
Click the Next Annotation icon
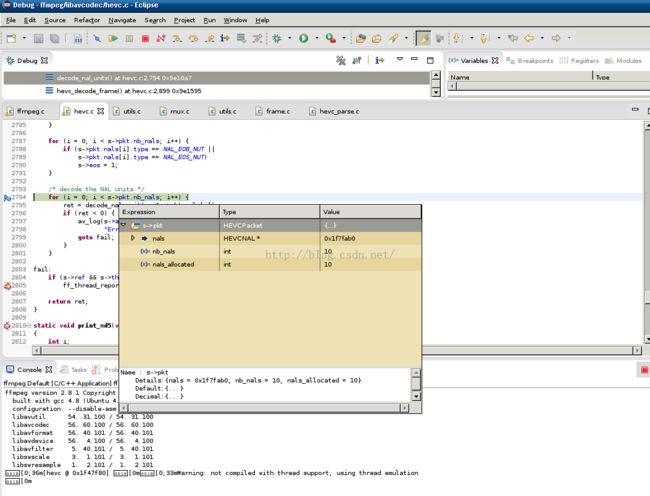point(457,39)
